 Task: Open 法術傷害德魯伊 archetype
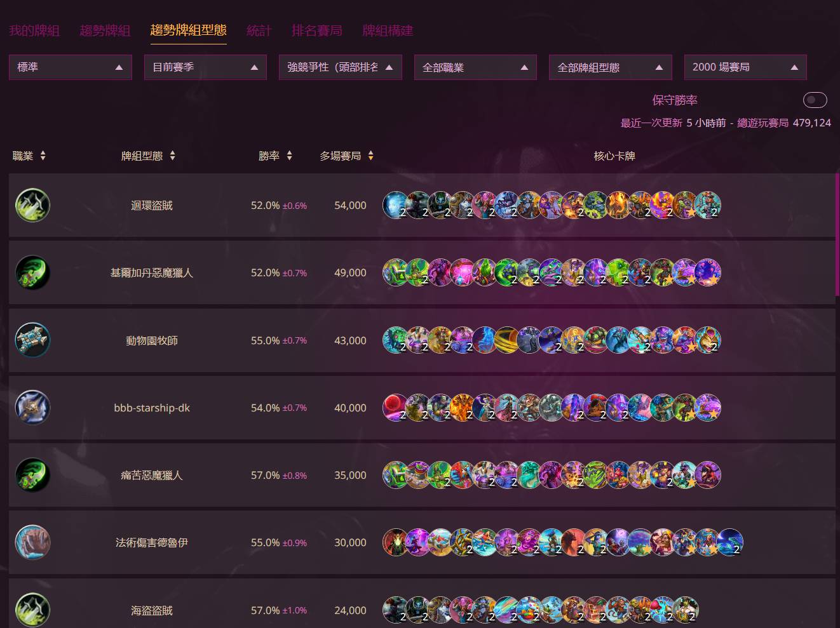click(152, 542)
